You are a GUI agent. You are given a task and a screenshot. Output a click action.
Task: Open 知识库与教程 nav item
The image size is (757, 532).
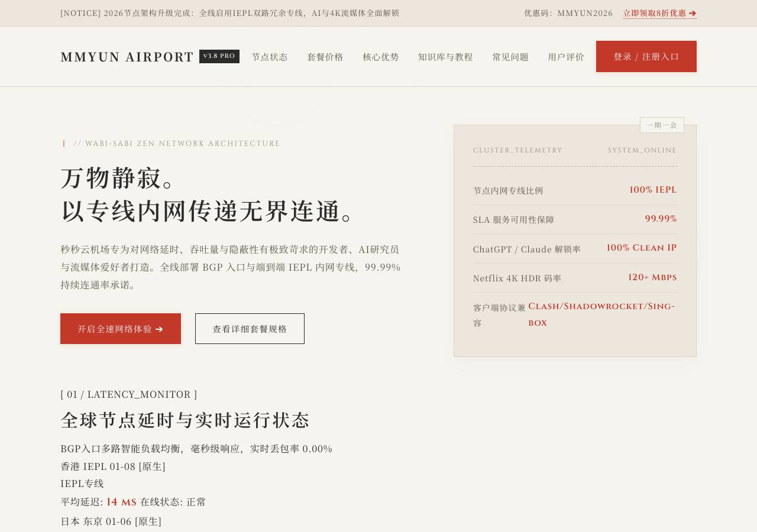point(445,57)
